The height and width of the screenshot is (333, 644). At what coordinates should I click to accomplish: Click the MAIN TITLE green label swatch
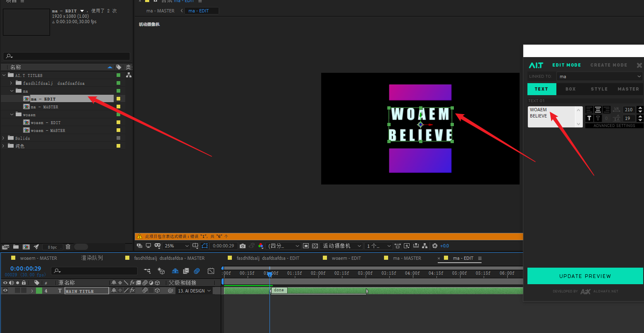39,291
